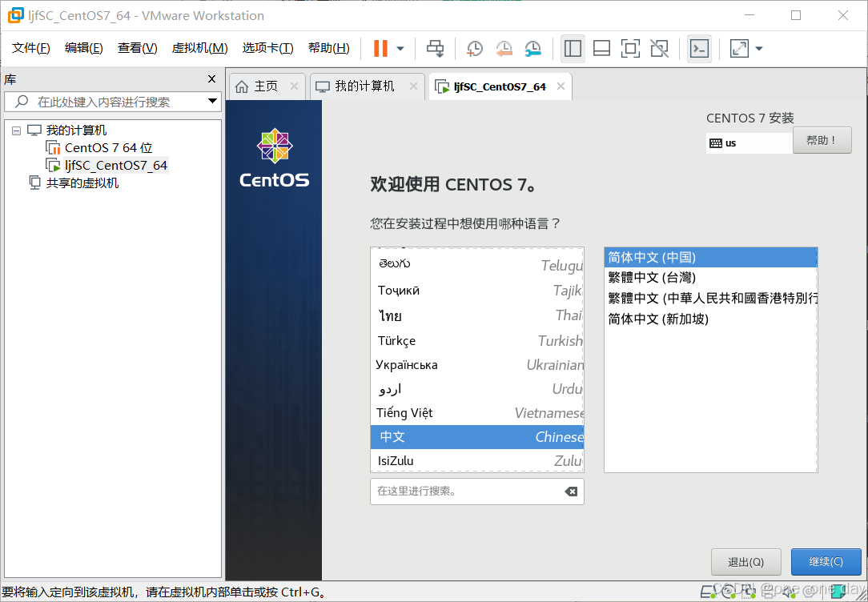Click the 退出(Q) button
Image resolution: width=868 pixels, height=602 pixels.
[745, 562]
